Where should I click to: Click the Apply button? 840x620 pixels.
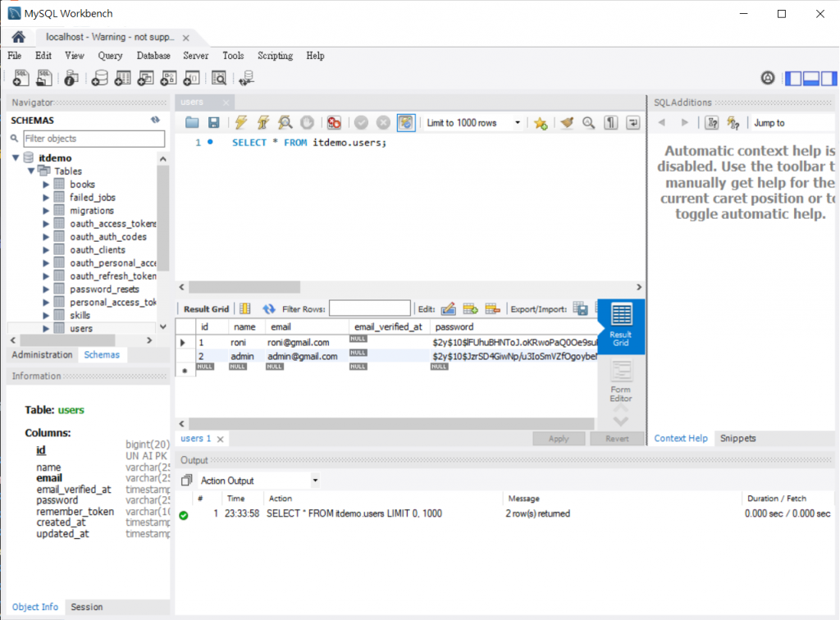pyautogui.click(x=559, y=439)
